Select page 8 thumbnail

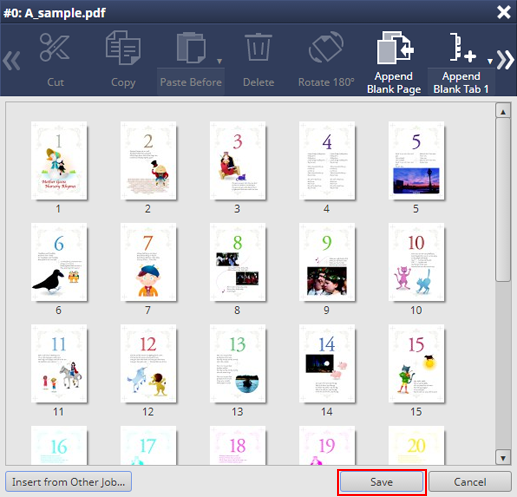click(x=238, y=262)
